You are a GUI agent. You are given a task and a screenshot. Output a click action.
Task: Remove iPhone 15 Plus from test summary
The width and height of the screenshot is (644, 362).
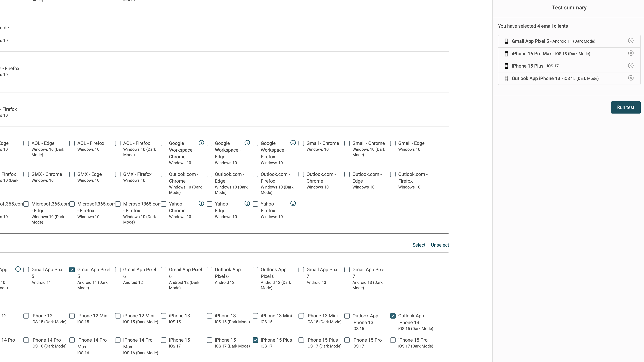pyautogui.click(x=631, y=66)
